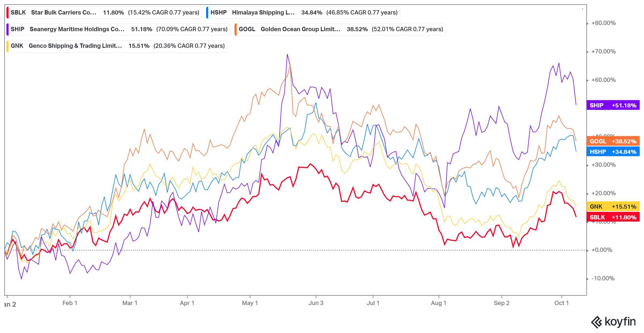
Task: Select the Star Bulk Carriers legend entry
Action: pos(64,13)
